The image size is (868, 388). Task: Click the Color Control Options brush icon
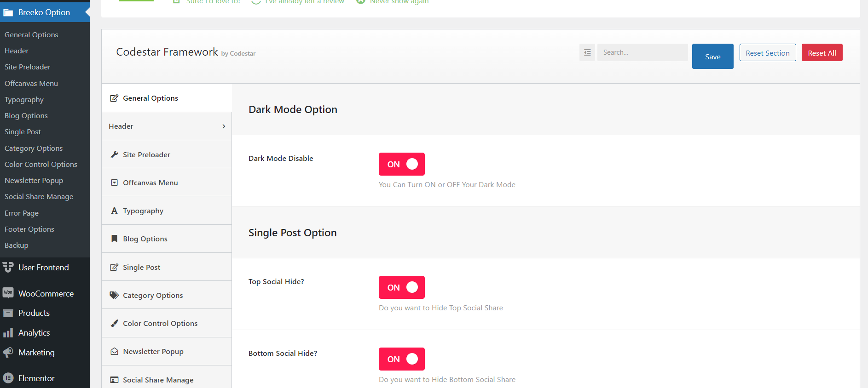[114, 323]
